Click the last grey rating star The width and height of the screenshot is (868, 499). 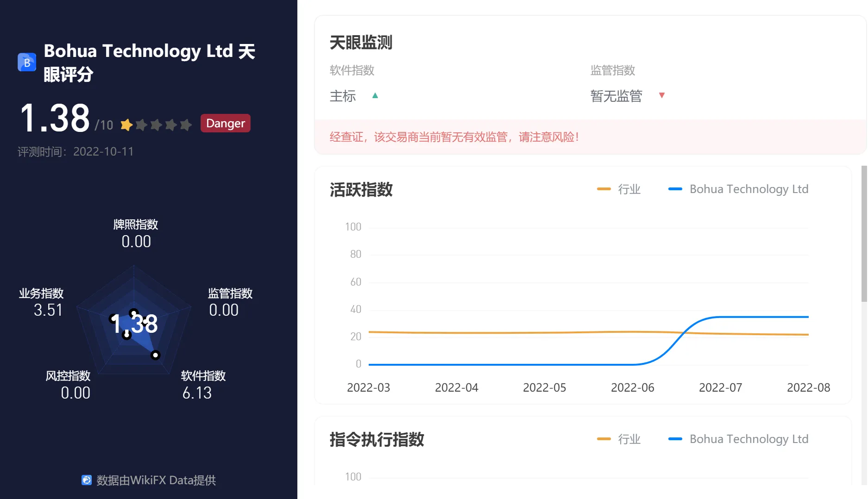(186, 125)
